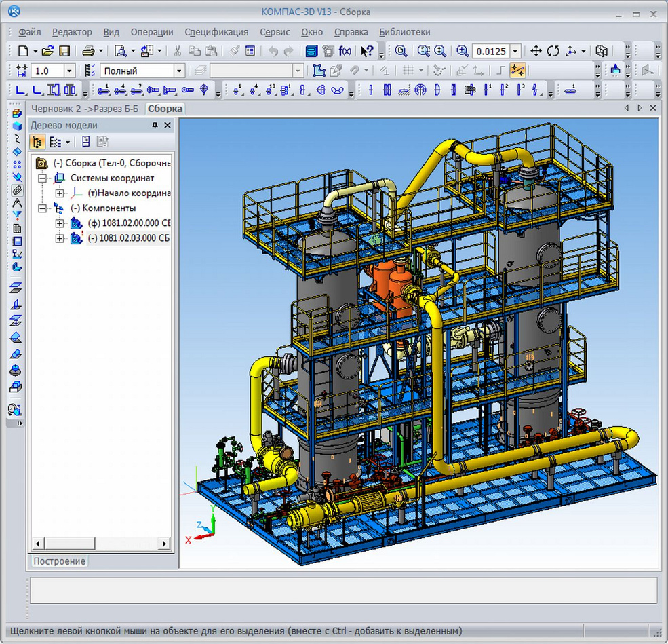668x644 pixels.
Task: Click the Save document floppy icon
Action: pos(64,51)
